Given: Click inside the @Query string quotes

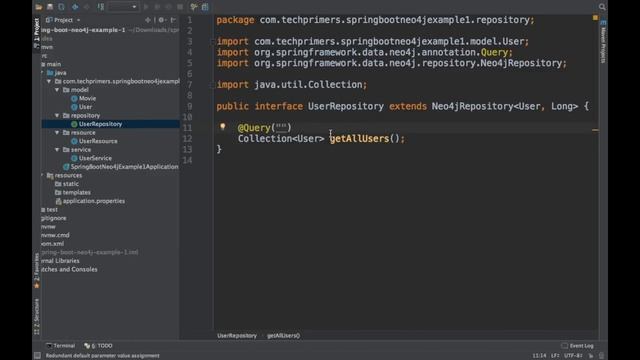Looking at the screenshot, I should pyautogui.click(x=281, y=128).
